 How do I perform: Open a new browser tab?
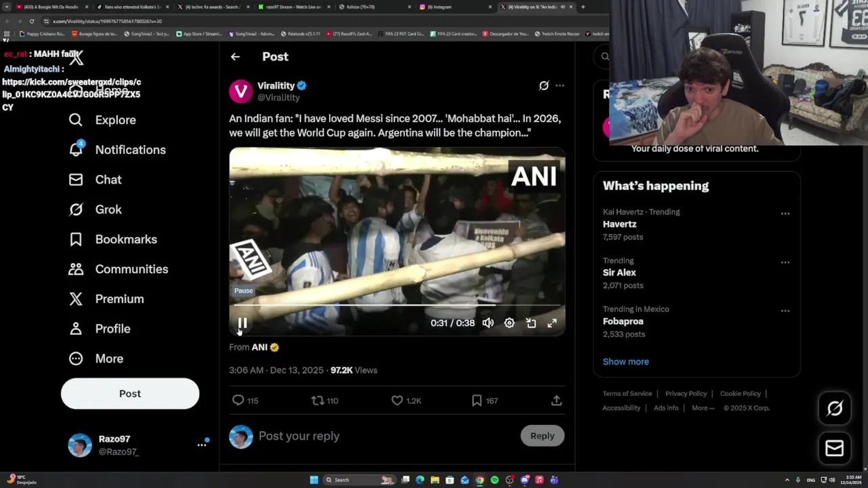pos(583,7)
